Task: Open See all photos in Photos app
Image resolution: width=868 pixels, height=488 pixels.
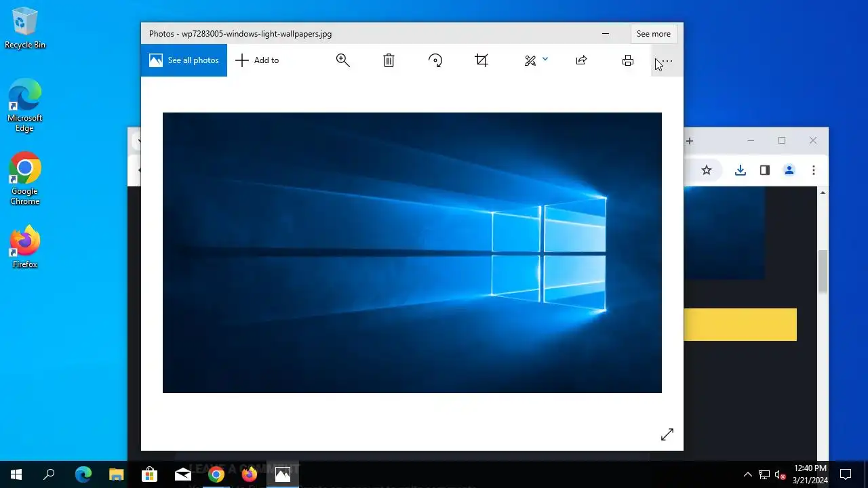Action: tap(184, 60)
